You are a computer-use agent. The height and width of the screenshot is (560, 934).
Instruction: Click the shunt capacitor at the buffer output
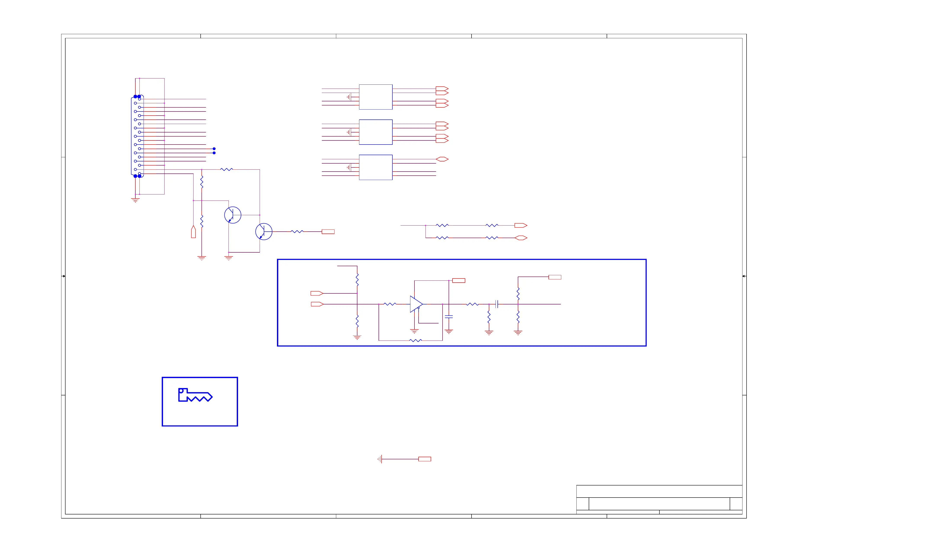pos(448,317)
